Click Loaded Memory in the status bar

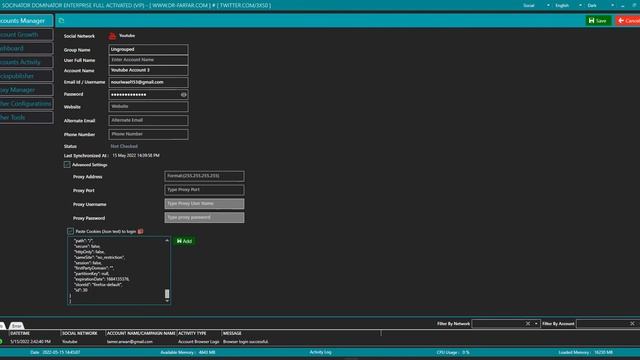586,352
